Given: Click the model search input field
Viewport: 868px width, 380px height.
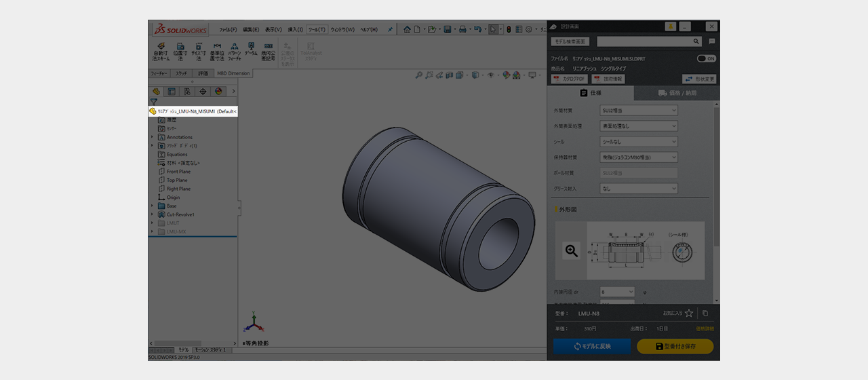Looking at the screenshot, I should click(x=644, y=41).
